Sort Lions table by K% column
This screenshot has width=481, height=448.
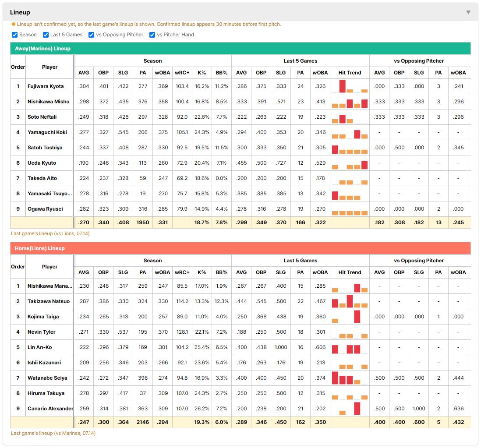point(202,272)
